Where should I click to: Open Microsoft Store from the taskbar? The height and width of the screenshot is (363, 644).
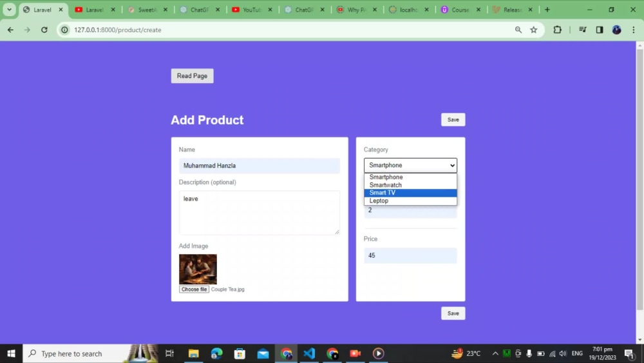(x=240, y=353)
